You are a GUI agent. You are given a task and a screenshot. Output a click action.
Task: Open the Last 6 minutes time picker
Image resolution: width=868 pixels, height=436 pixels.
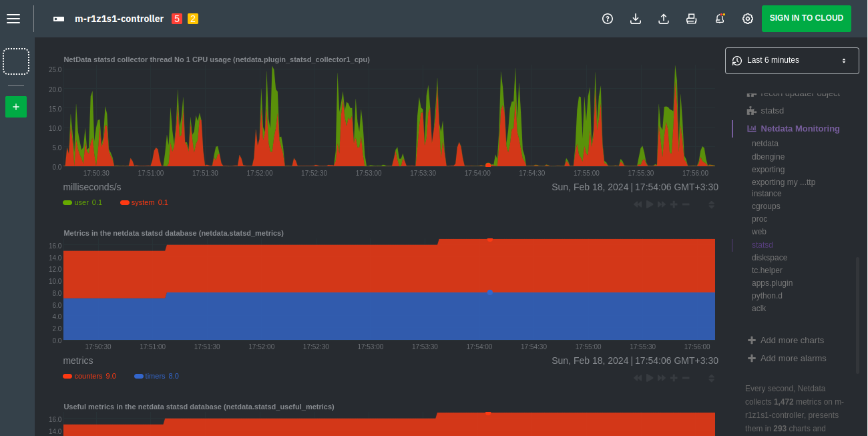[792, 60]
